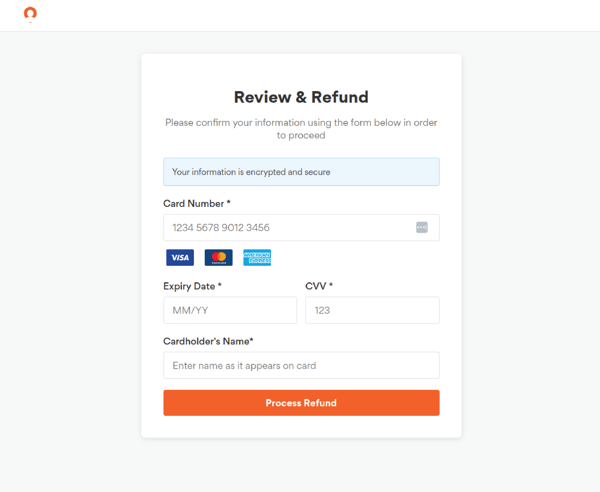Click the Card Number label

(197, 204)
